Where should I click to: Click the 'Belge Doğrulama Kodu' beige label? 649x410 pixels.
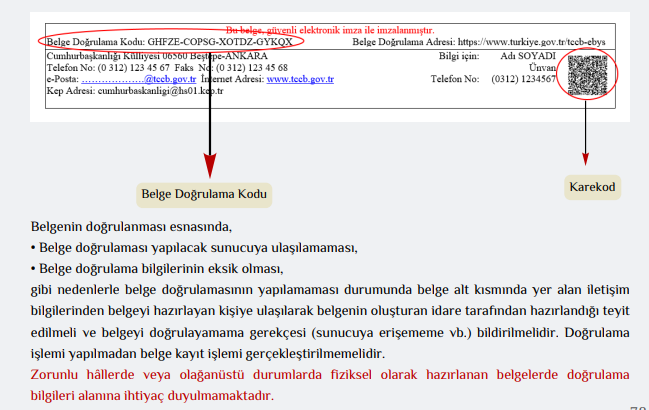pos(204,194)
